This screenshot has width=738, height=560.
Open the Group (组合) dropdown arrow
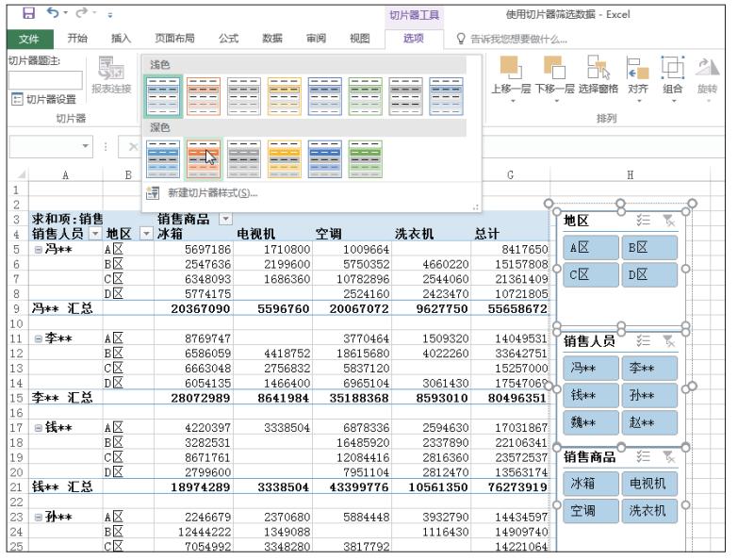coord(674,101)
